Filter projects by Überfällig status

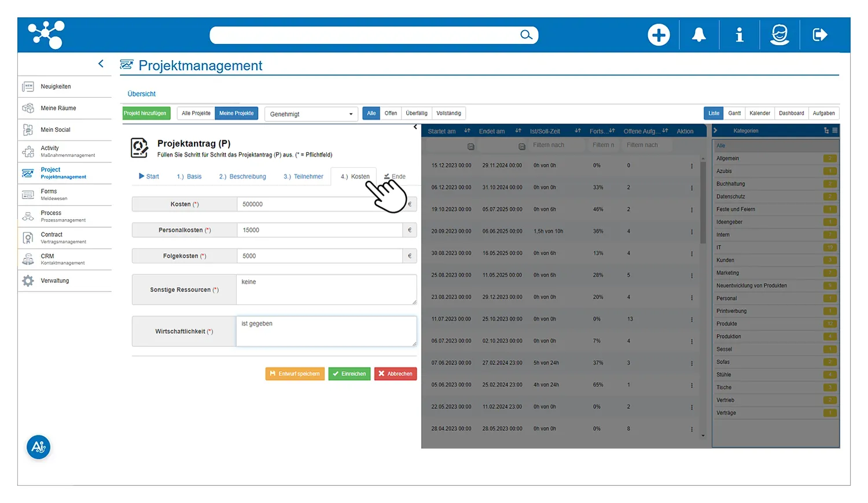(416, 113)
